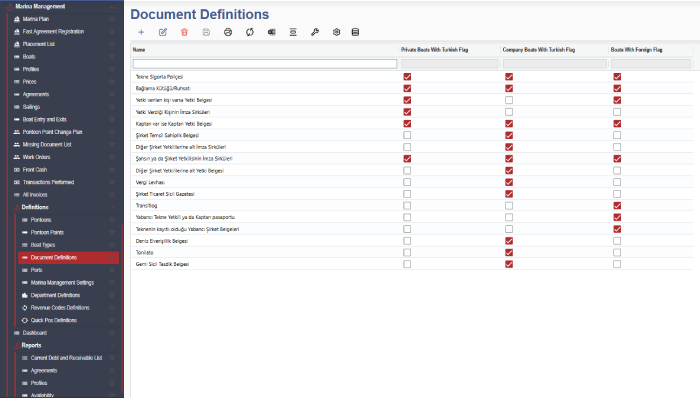Star the Front Cash menu item
This screenshot has height=398, width=700.
click(112, 170)
